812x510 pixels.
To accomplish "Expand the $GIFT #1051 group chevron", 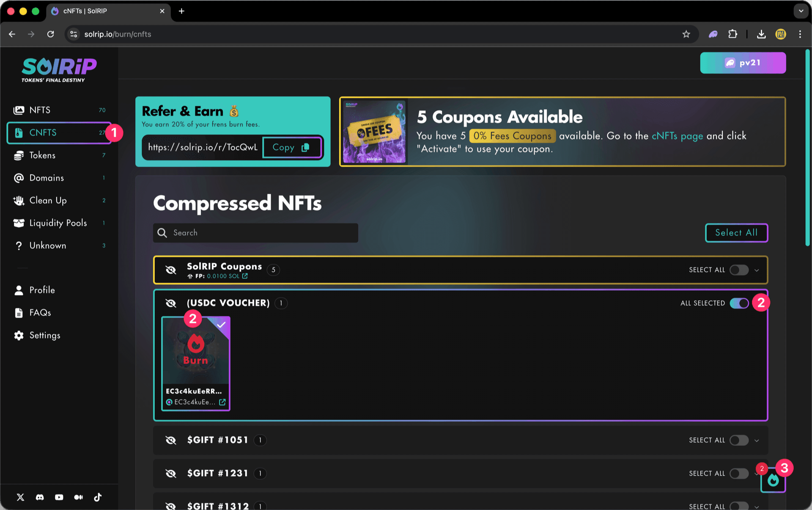I will click(757, 440).
